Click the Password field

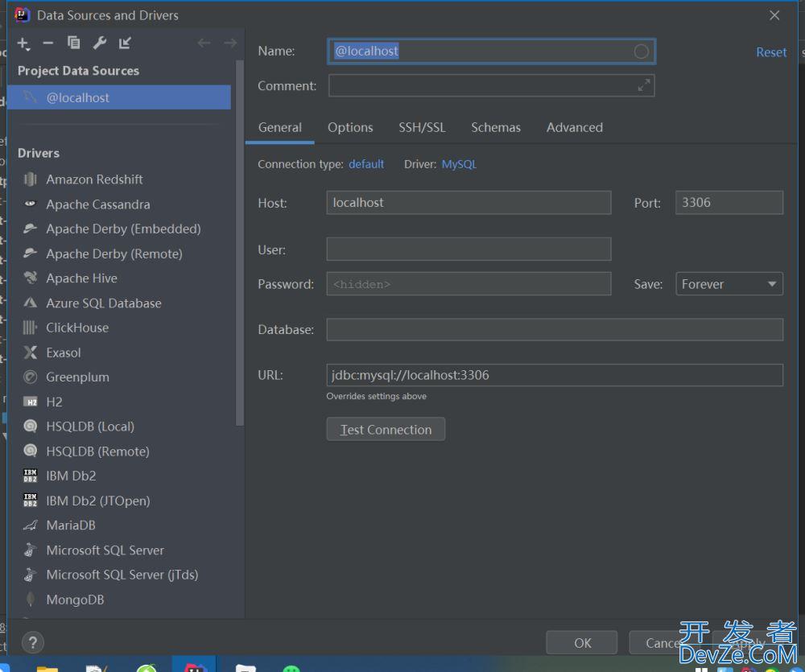(469, 284)
